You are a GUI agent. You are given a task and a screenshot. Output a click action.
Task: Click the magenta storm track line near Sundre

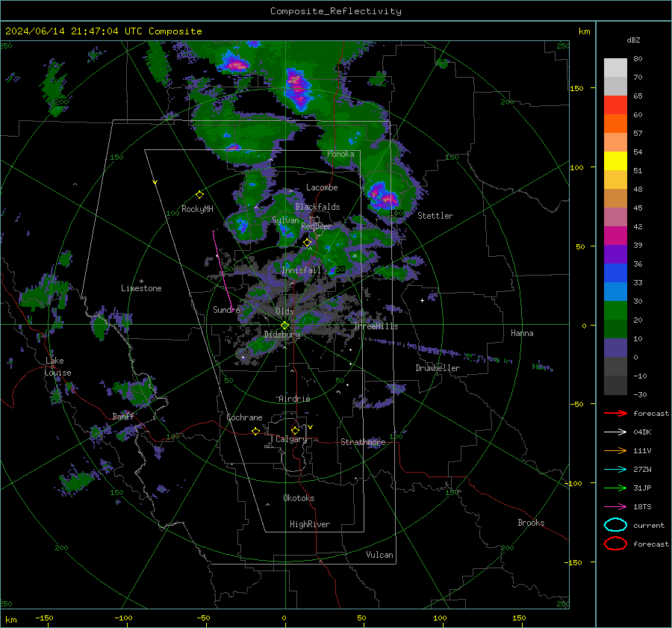pos(223,270)
